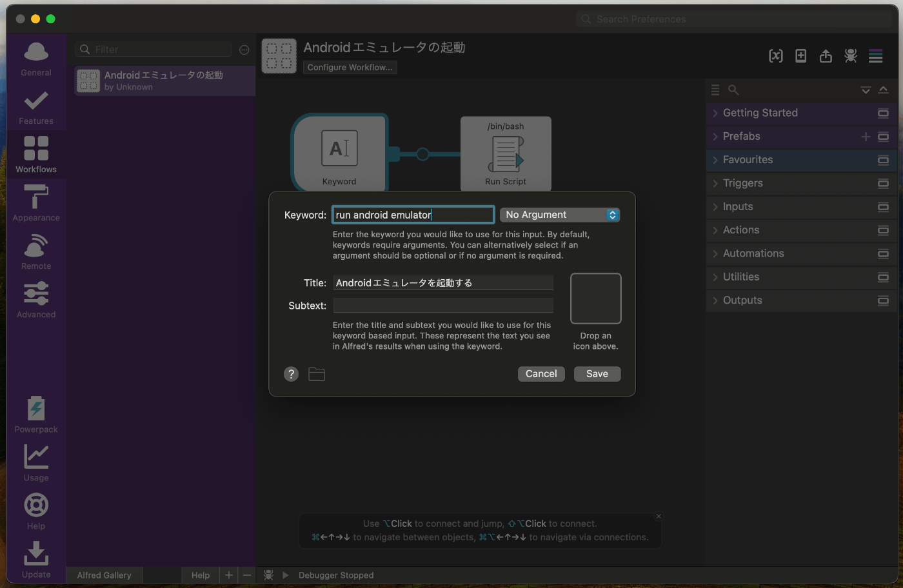The height and width of the screenshot is (588, 903).
Task: Click the workflow filter options ellipsis icon
Action: click(244, 50)
